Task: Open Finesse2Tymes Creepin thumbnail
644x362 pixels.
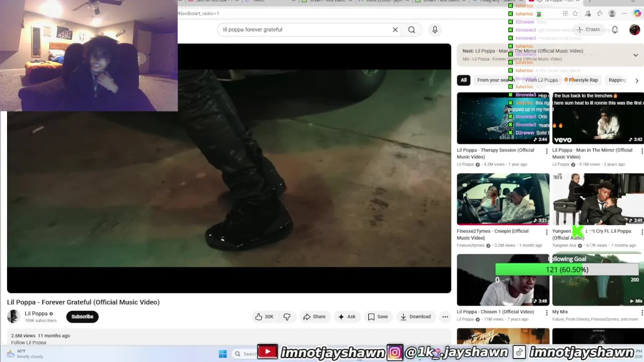Action: [x=503, y=199]
